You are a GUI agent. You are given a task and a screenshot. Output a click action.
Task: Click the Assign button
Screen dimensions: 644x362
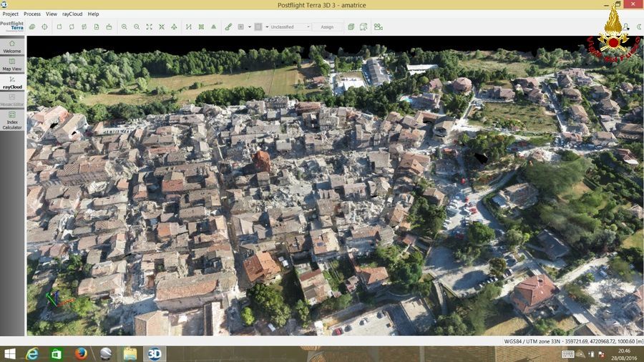click(327, 27)
